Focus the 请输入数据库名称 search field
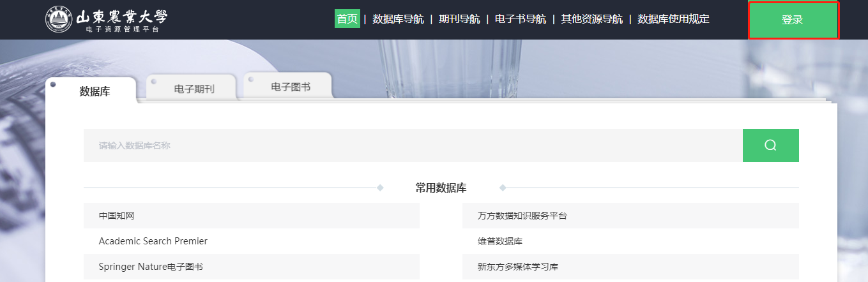 412,145
